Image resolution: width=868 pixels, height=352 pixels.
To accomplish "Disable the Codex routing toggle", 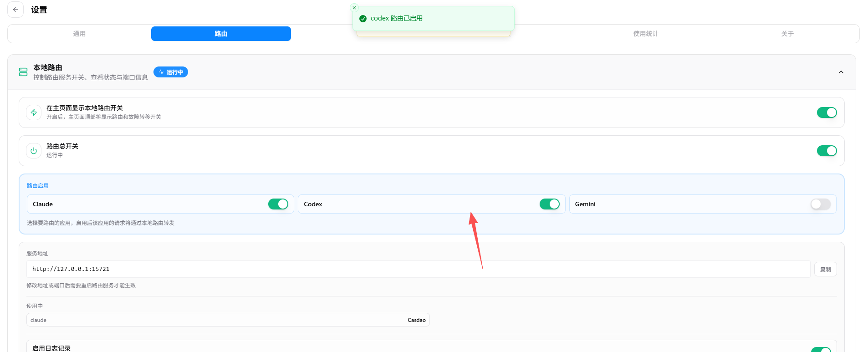I will 550,204.
